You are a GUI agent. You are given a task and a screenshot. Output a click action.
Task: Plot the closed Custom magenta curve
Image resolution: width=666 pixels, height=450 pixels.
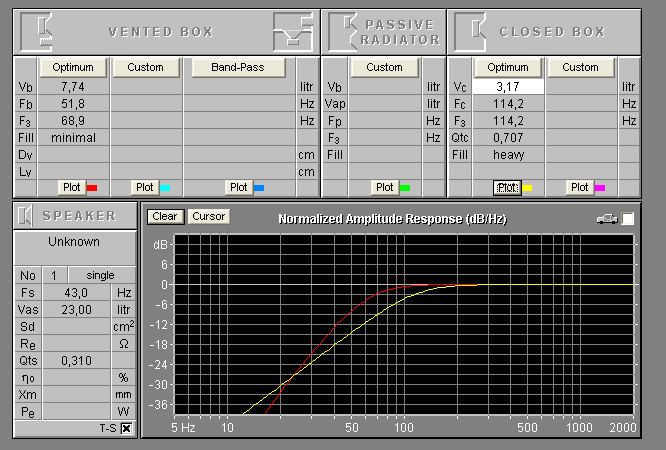tap(579, 187)
